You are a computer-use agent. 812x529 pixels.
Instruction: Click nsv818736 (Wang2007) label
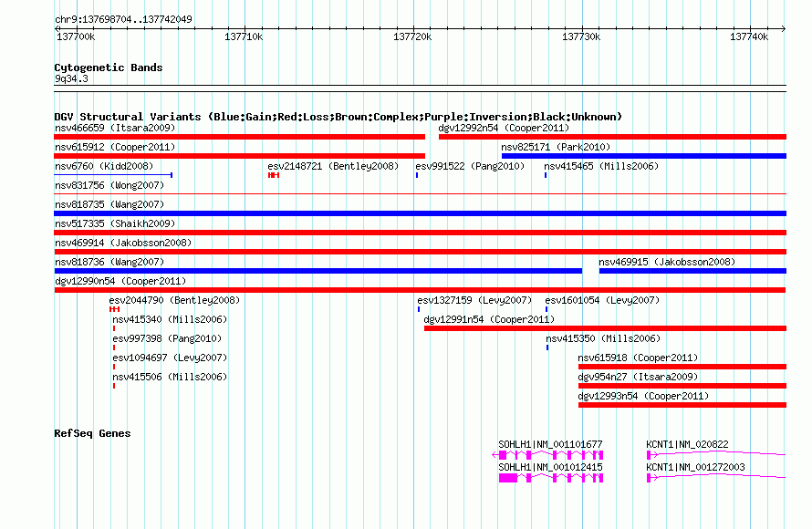109,262
